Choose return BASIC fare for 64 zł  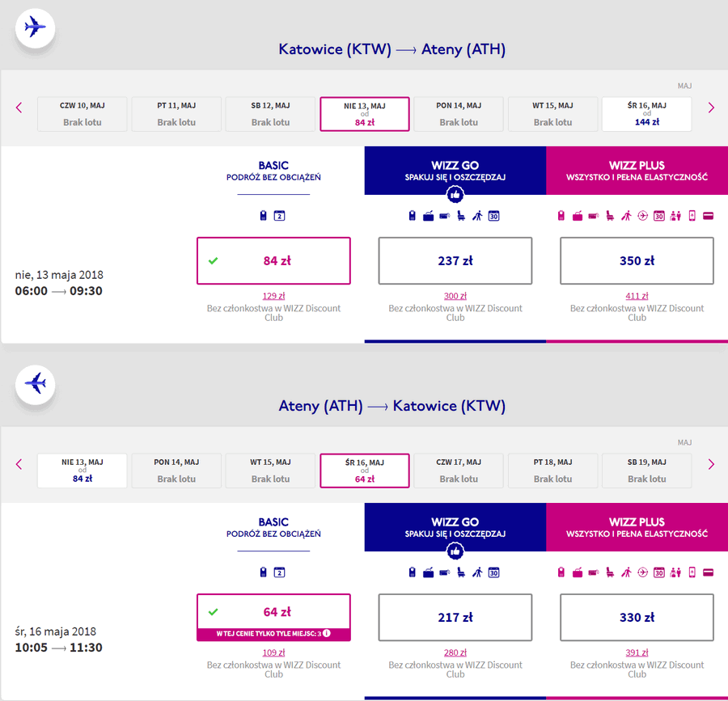click(273, 618)
